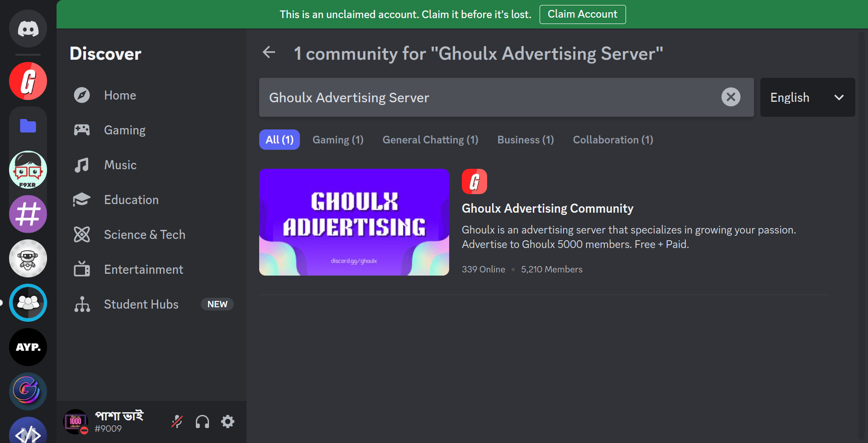Clear the search field with X

730,97
